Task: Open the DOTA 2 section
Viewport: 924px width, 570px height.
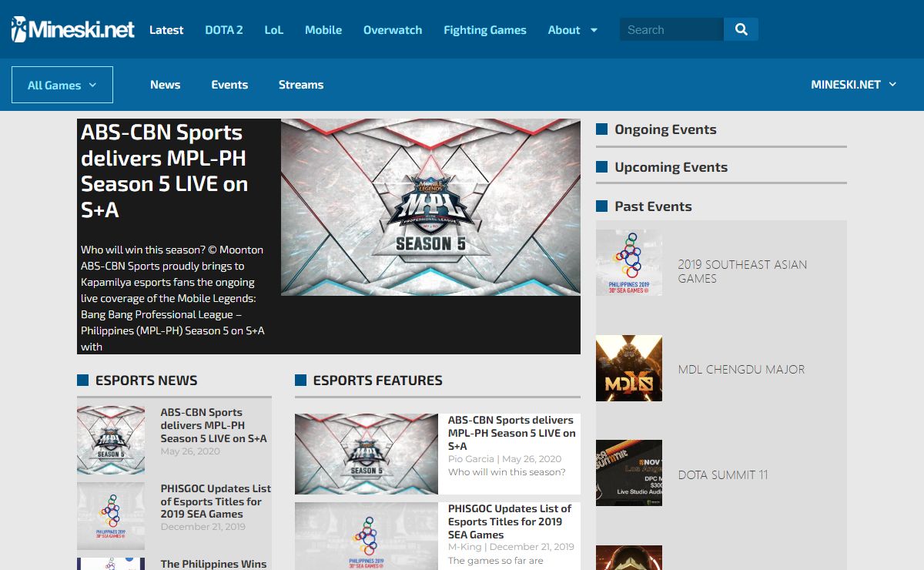Action: pyautogui.click(x=224, y=30)
